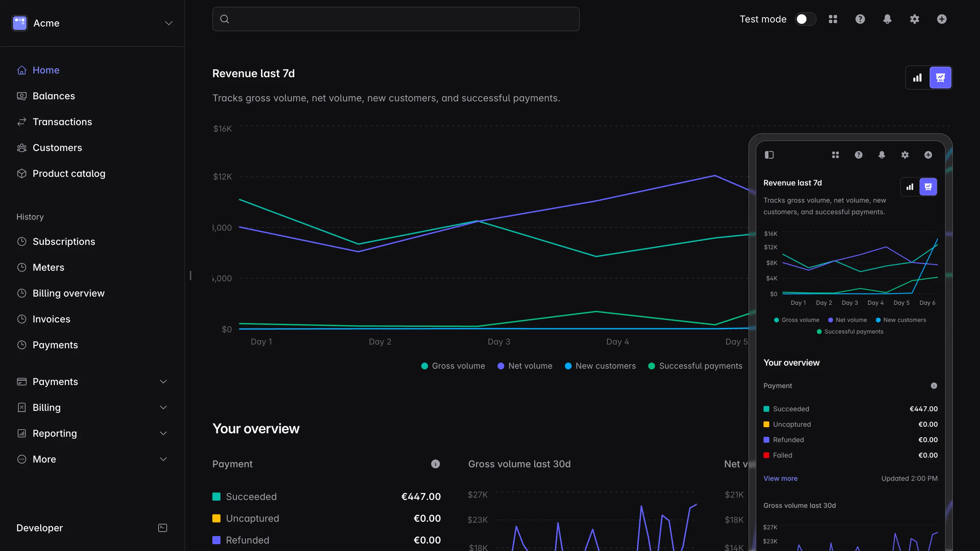Click the plus create icon in top bar
This screenshot has width=980, height=551.
tap(942, 19)
